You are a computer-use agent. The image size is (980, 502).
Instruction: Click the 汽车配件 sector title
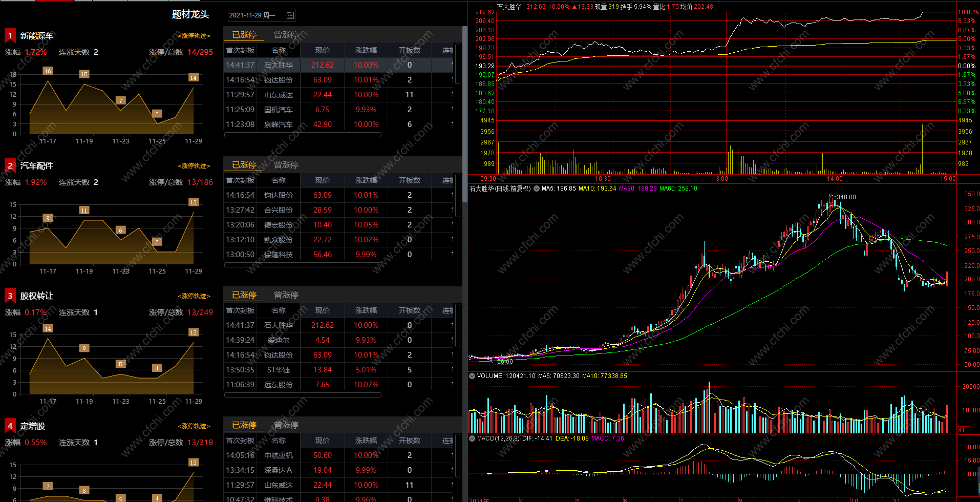click(x=37, y=166)
